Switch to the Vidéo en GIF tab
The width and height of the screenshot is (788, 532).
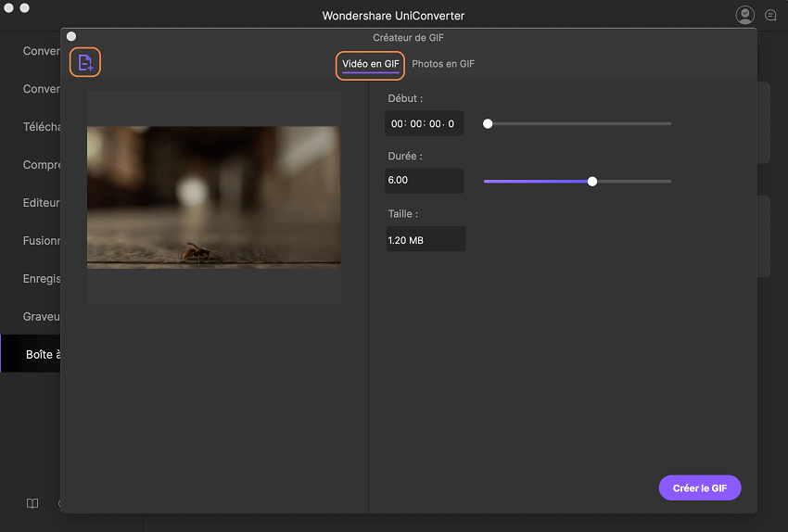pos(370,64)
